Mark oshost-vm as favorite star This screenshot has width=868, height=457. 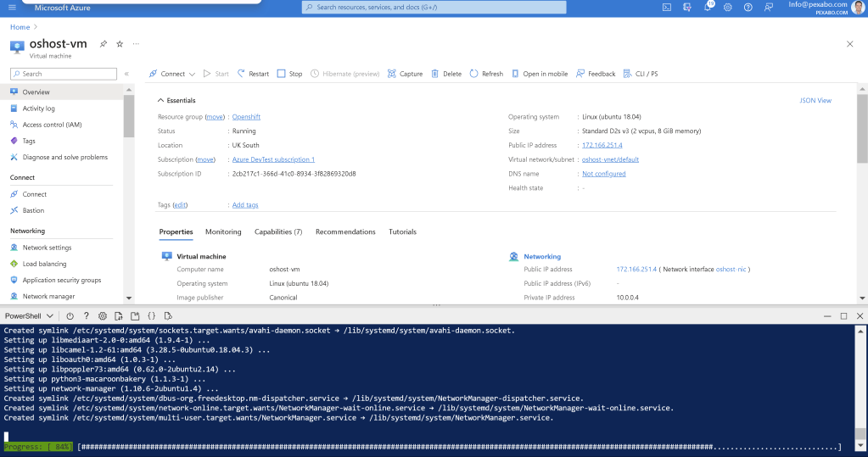pos(120,44)
